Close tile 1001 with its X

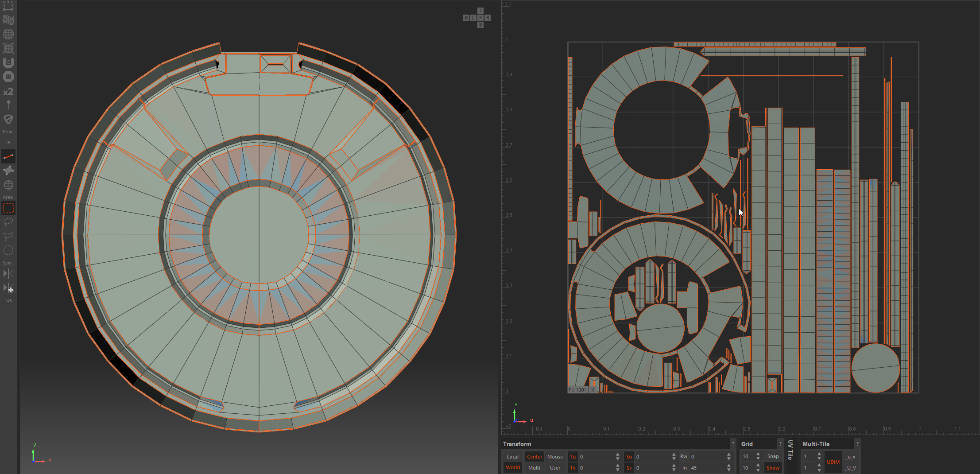[x=593, y=390]
